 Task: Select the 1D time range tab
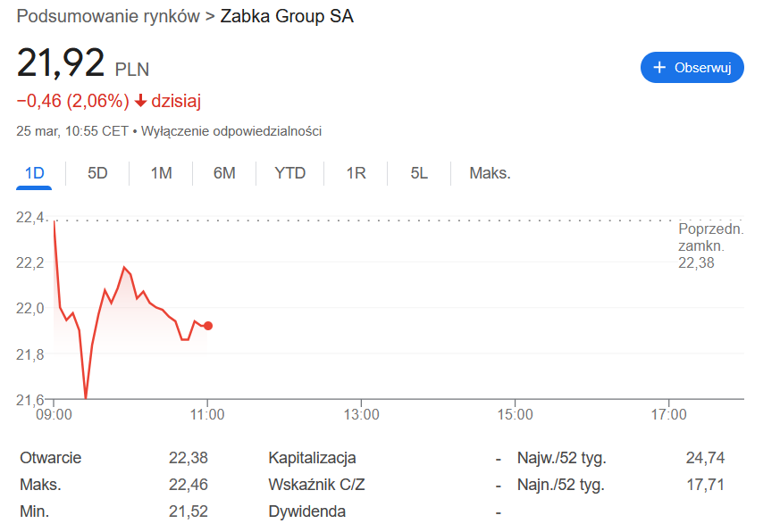(x=34, y=173)
